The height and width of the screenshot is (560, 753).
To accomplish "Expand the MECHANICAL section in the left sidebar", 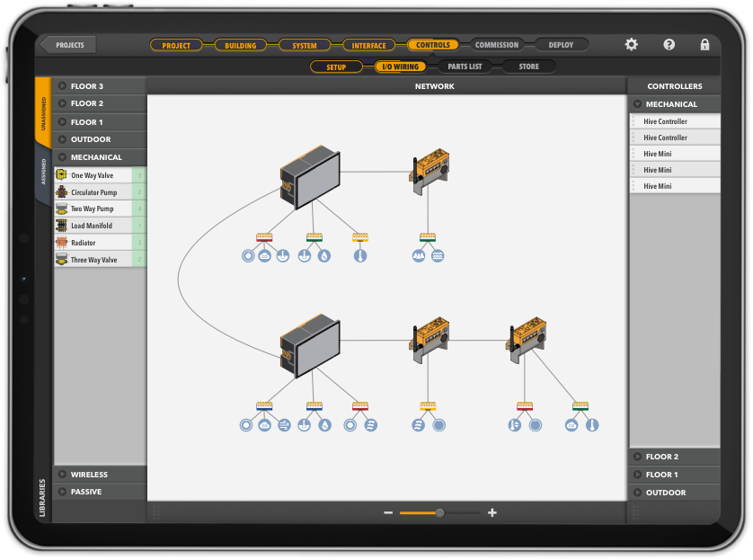I will [99, 157].
